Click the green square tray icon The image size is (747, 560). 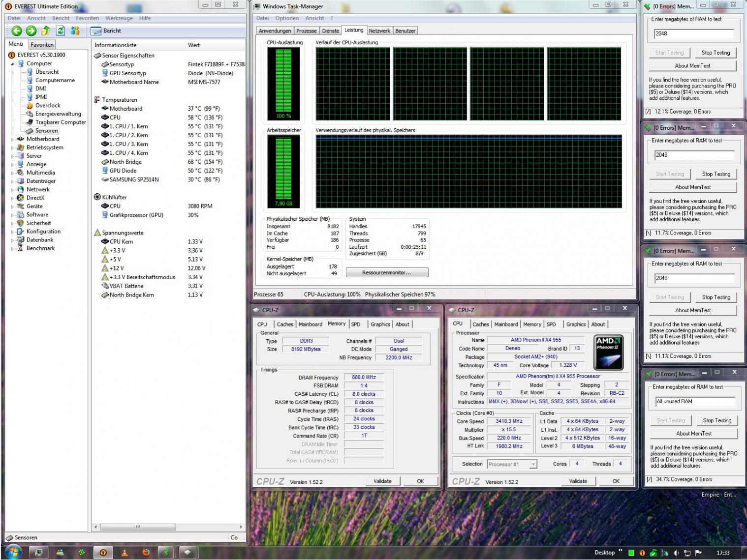pos(631,553)
